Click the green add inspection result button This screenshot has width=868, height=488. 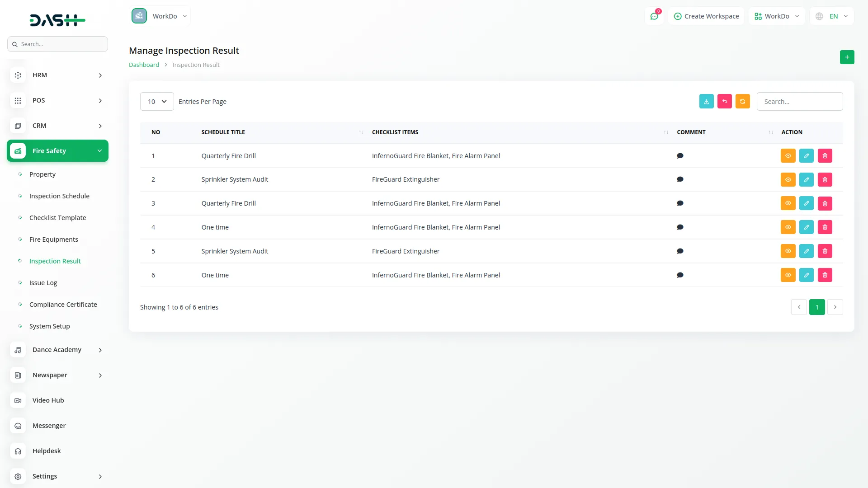pyautogui.click(x=847, y=57)
